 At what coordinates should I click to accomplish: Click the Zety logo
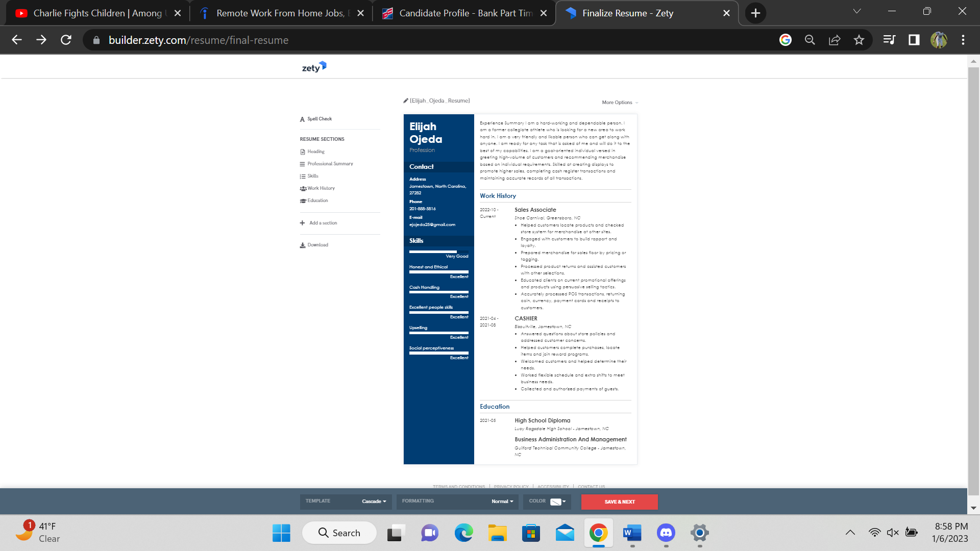point(314,67)
